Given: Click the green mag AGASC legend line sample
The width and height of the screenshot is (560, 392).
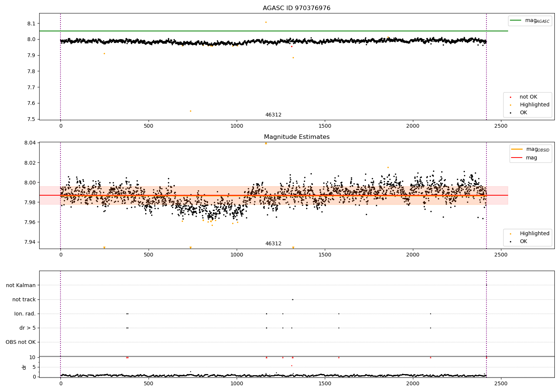Looking at the screenshot, I should (x=516, y=21).
